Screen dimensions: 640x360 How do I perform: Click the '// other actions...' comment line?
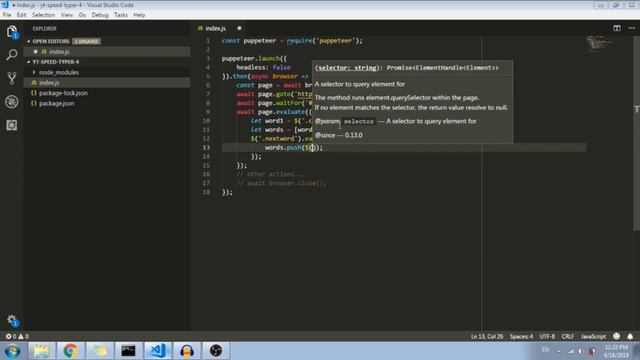(270, 174)
